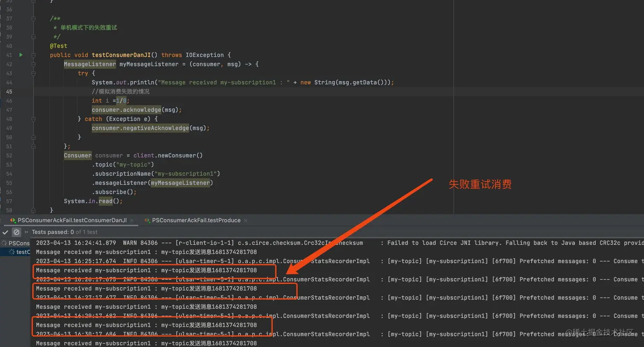Toggle show passed tests checkmark
Image resolution: width=644 pixels, height=347 pixels.
point(5,232)
